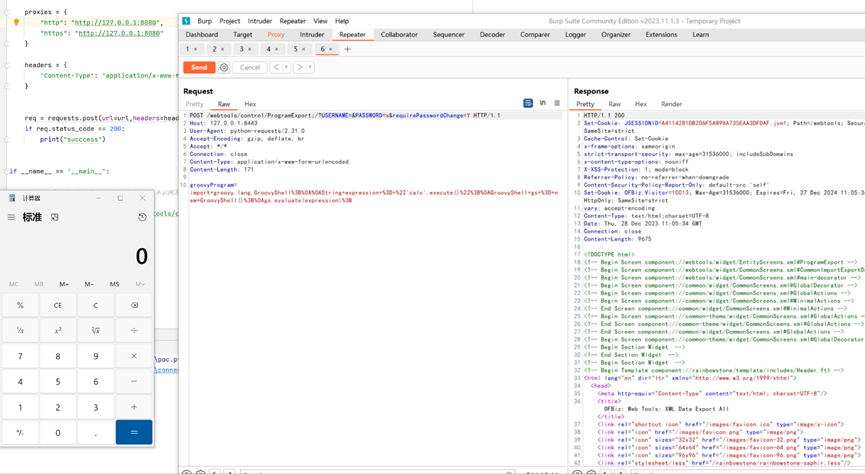Open Calculator memory M dropdown
The height and width of the screenshot is (474, 865).
coord(140,284)
